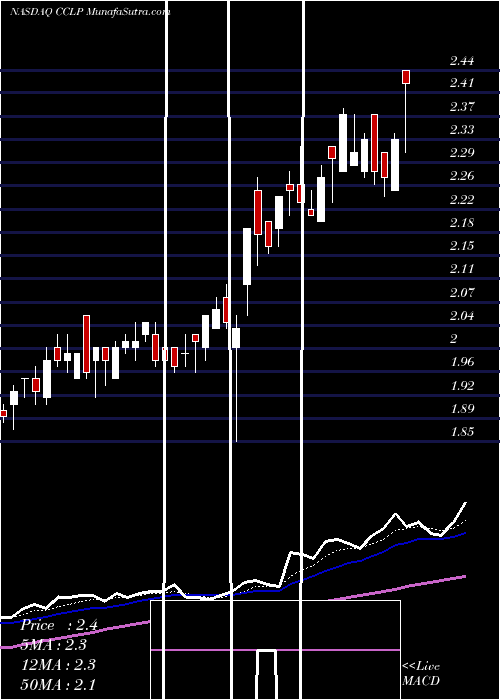Select the 1.89 price axis label
Screen dimensions: 500x700
coord(462,409)
